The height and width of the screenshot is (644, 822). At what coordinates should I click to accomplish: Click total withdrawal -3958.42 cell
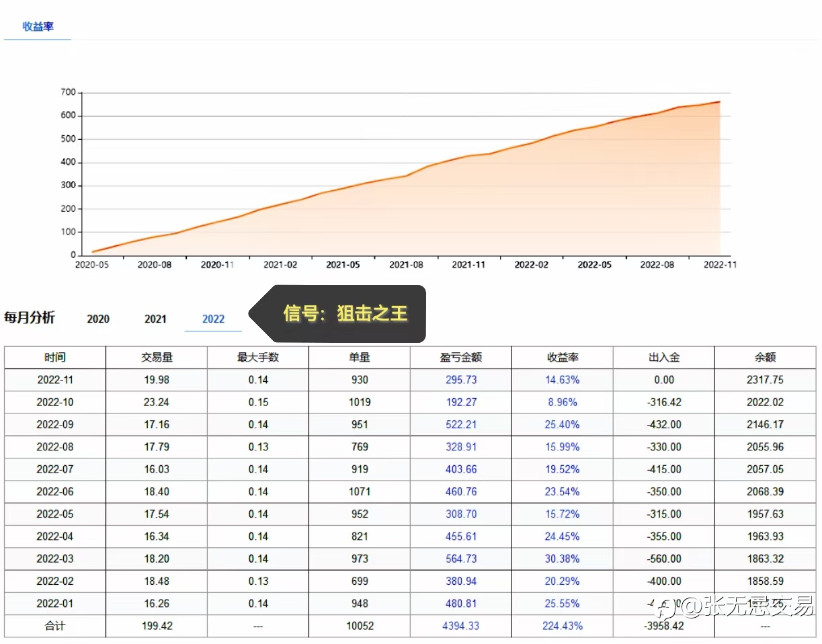click(664, 626)
